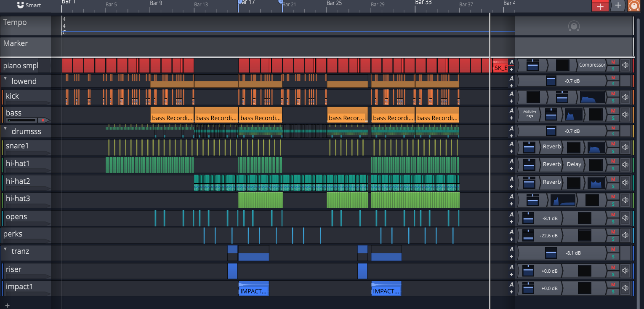644x309 pixels.
Task: Mute the hi-hat2 track
Action: [613, 179]
